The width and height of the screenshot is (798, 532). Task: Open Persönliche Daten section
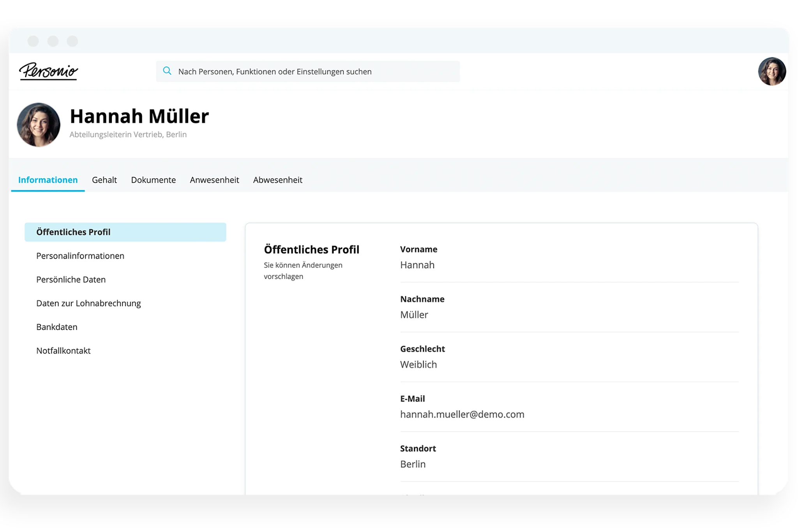pyautogui.click(x=71, y=280)
